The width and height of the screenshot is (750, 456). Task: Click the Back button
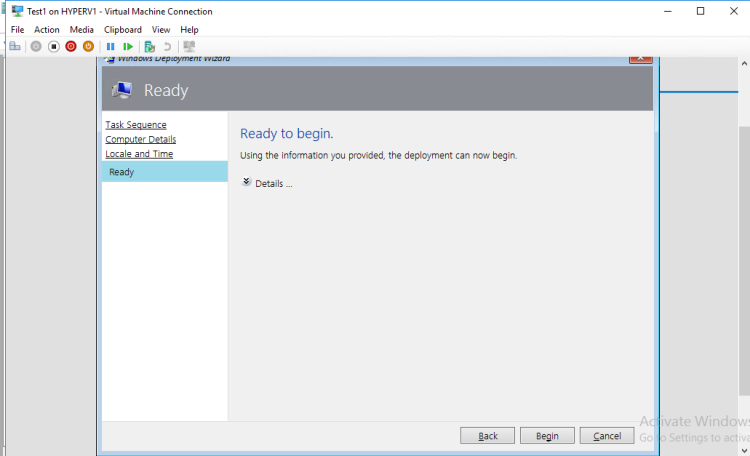click(x=487, y=436)
